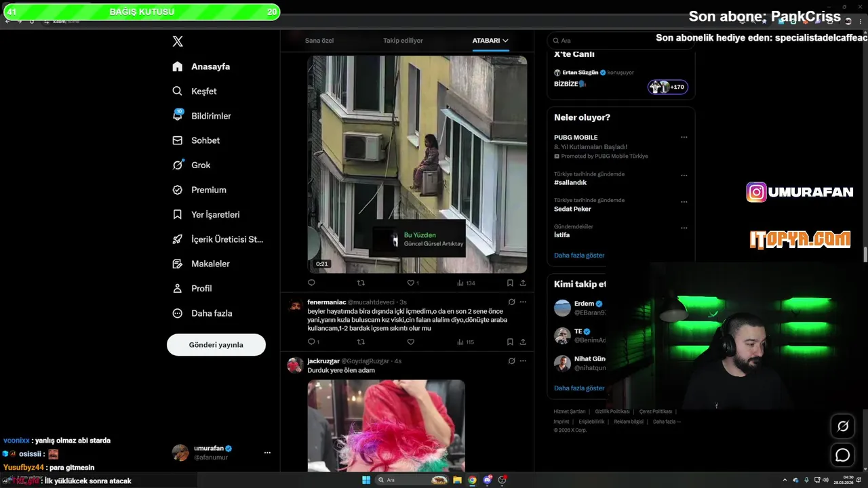Open İçerik Üreticisi Stüdyosu item

click(218, 239)
